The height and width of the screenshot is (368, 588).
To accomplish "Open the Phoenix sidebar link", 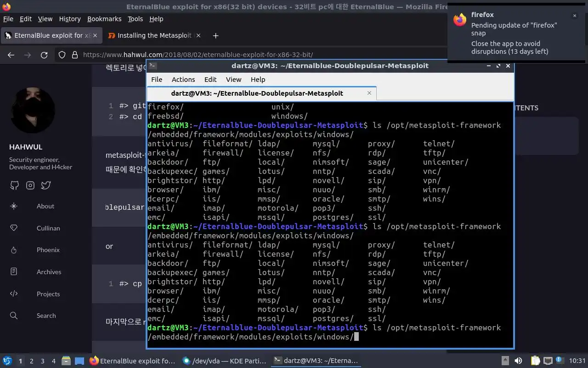I will tap(48, 250).
